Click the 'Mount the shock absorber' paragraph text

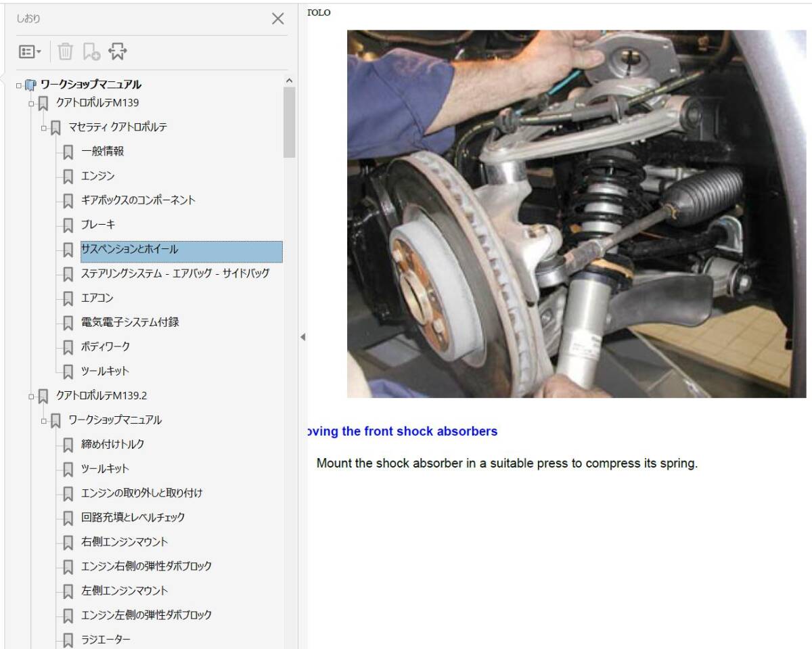507,464
